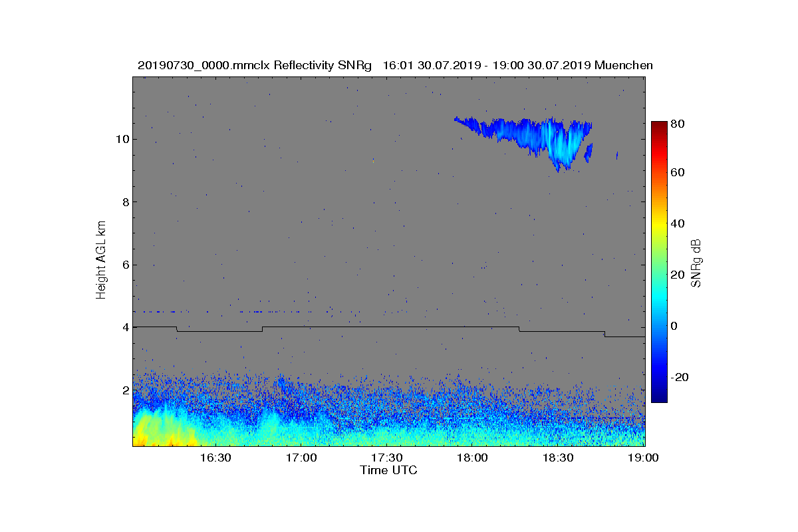Click the 17:00 time tick label

tap(301, 458)
